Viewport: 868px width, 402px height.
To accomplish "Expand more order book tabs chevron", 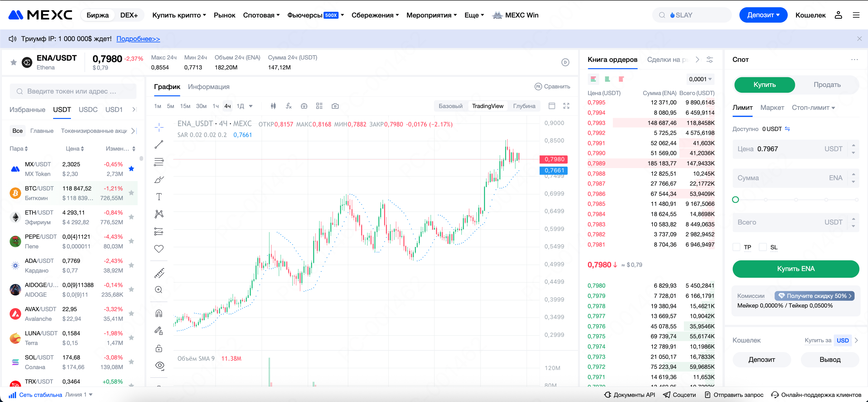I will click(697, 60).
